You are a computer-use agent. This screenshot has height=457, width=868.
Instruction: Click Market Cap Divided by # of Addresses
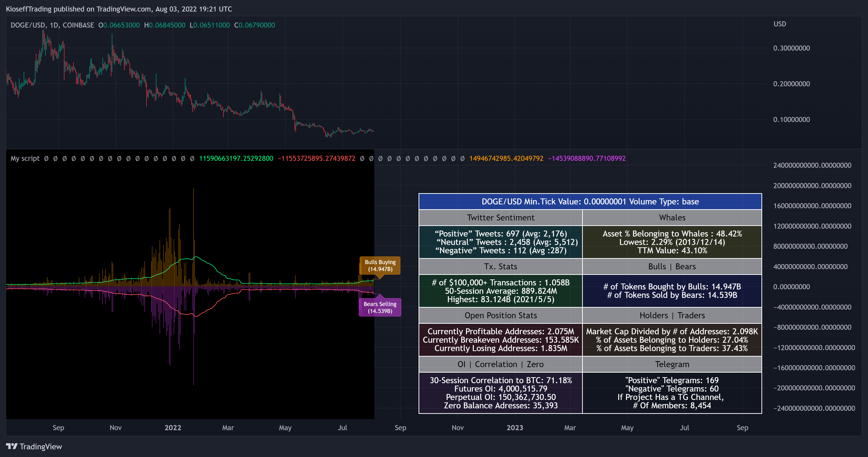pos(672,331)
